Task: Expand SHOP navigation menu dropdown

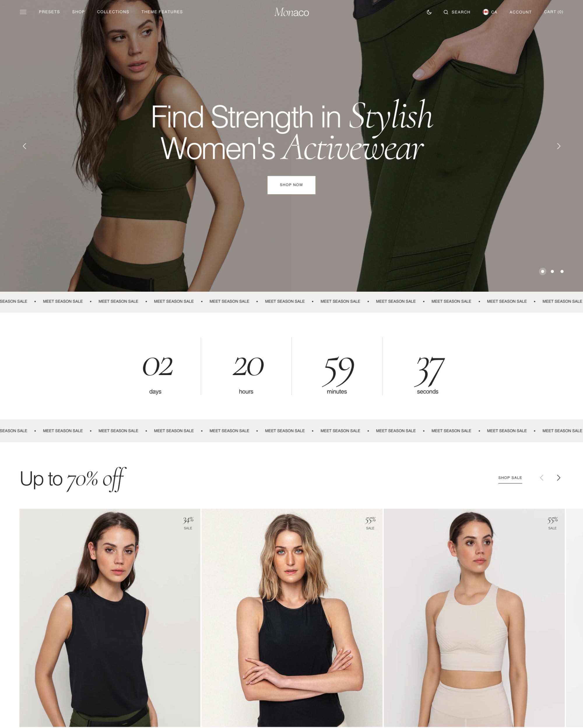Action: click(78, 11)
